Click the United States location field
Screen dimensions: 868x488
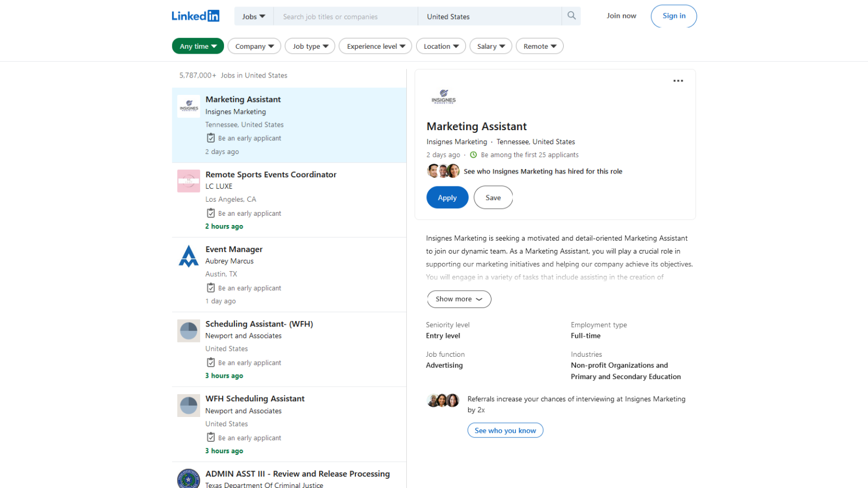[490, 16]
